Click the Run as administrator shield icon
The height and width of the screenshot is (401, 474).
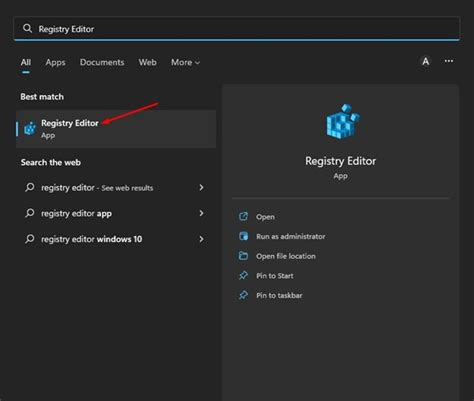coord(243,236)
